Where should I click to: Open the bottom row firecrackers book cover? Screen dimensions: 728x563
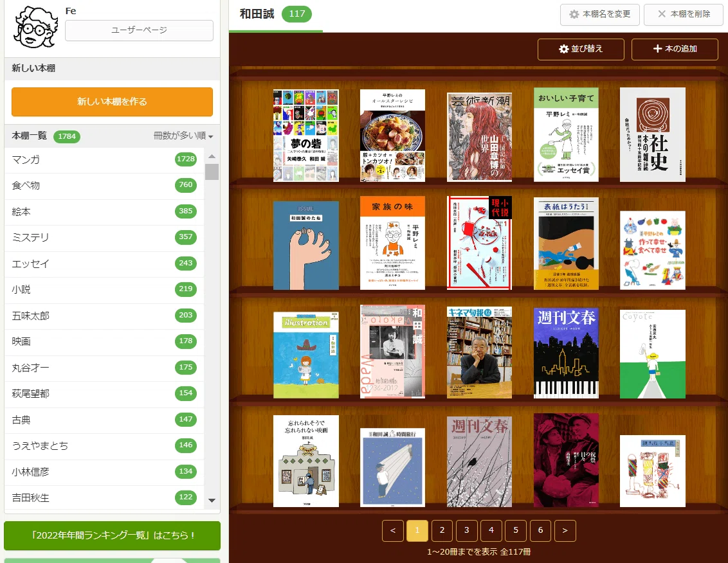[x=652, y=471]
